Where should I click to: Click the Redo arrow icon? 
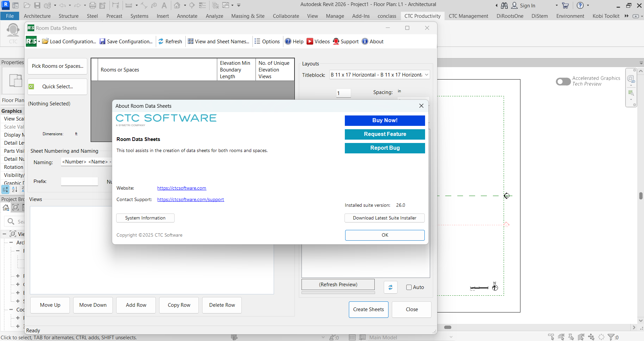[78, 5]
